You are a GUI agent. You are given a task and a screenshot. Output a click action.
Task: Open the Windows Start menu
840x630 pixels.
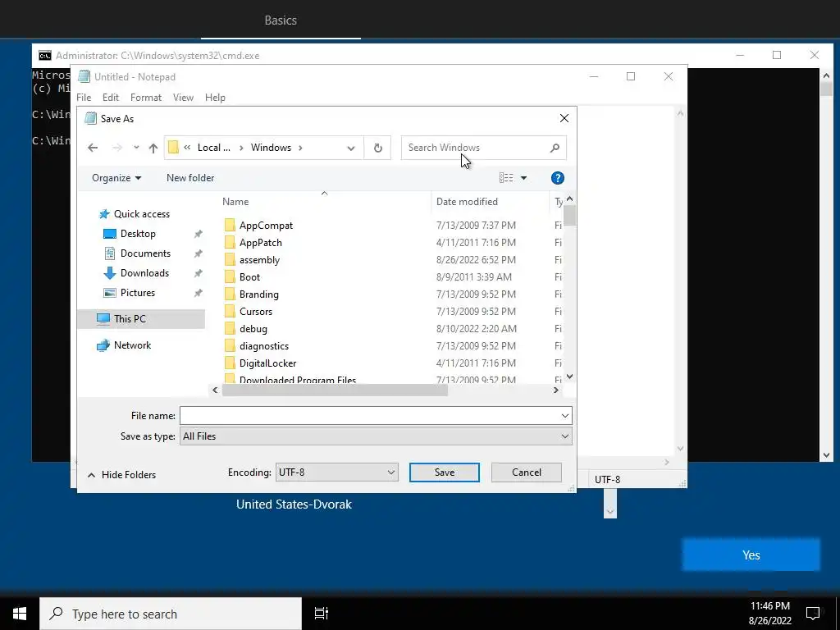pos(20,614)
